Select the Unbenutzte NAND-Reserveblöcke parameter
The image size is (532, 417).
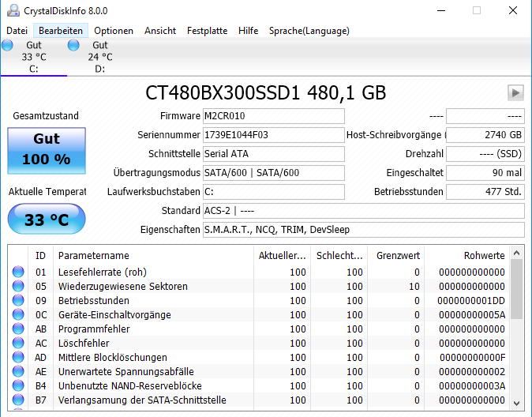point(259,386)
